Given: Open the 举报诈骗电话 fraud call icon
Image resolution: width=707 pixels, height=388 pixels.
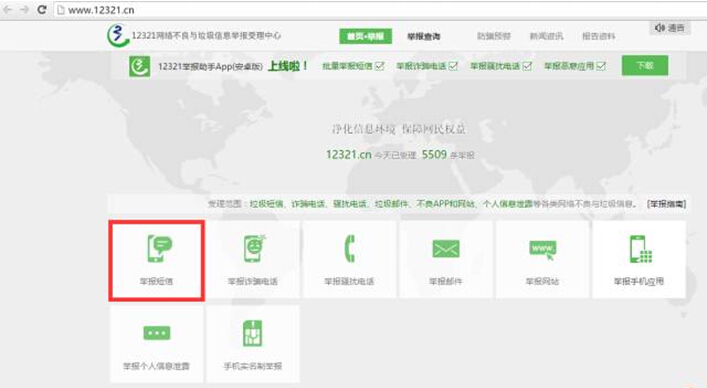Looking at the screenshot, I should pyautogui.click(x=254, y=248).
